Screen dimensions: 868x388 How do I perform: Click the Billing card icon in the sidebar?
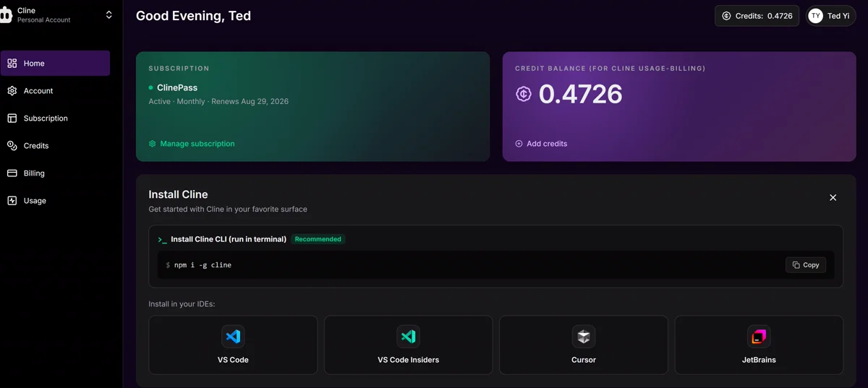tap(12, 173)
